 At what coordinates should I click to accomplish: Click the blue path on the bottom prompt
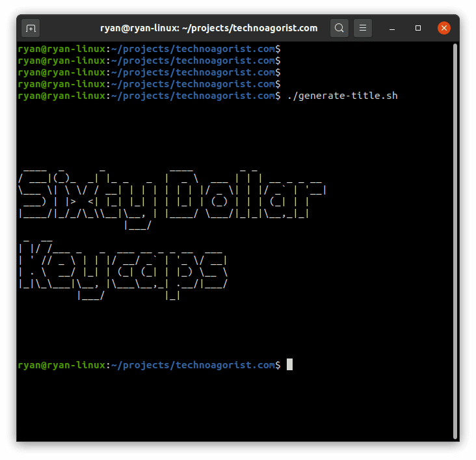coord(192,365)
